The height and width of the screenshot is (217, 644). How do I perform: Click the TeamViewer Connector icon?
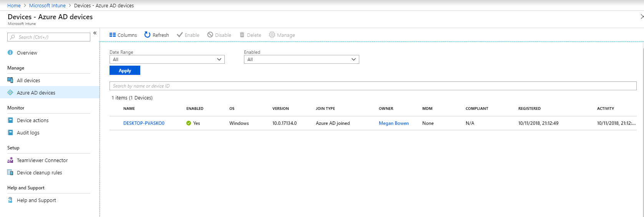pyautogui.click(x=10, y=160)
